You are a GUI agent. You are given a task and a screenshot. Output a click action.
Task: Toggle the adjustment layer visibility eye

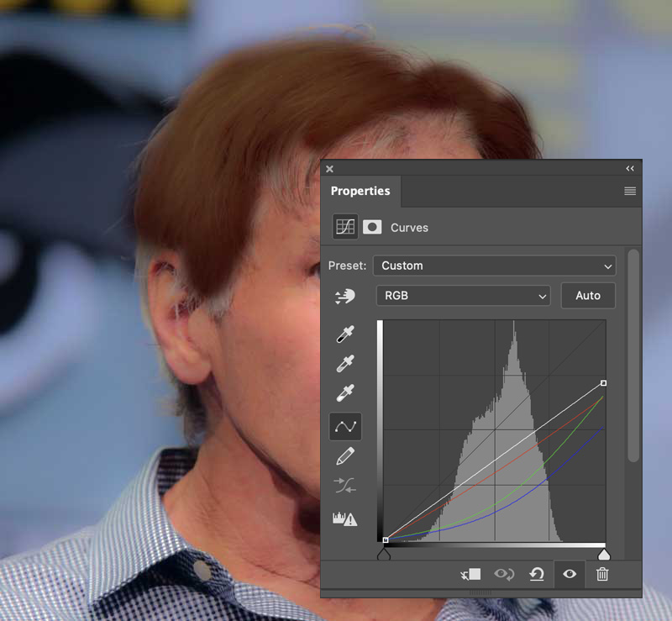coord(570,574)
